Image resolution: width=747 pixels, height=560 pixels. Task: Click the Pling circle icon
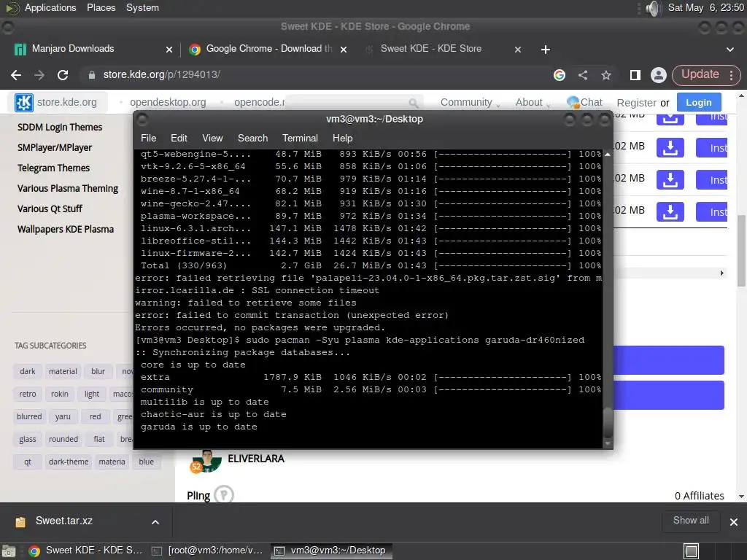[x=224, y=495]
